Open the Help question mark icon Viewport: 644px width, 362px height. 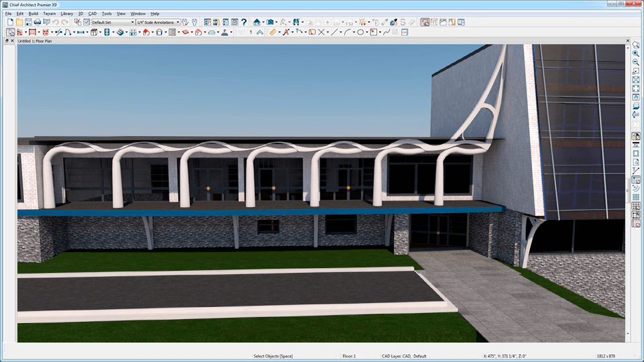point(244,22)
